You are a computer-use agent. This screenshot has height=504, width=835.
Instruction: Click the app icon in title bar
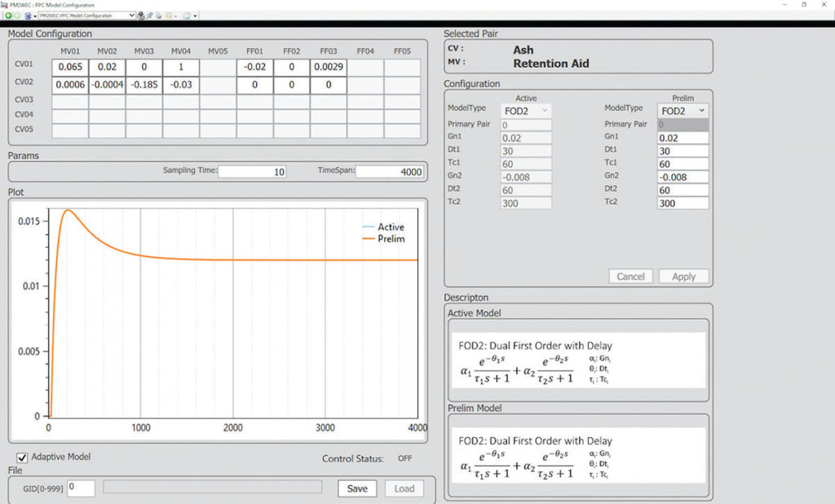click(4, 5)
